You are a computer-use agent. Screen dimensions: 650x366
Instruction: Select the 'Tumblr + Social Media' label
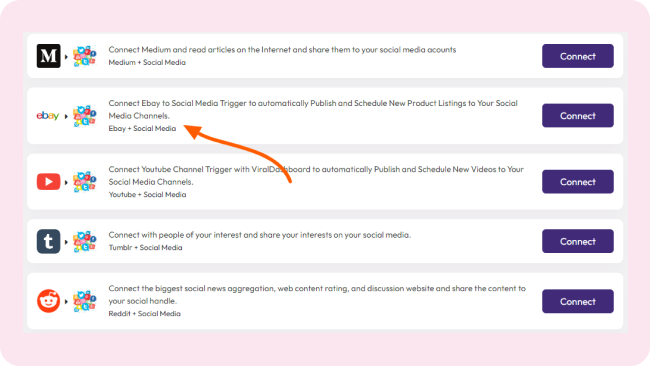(x=146, y=247)
